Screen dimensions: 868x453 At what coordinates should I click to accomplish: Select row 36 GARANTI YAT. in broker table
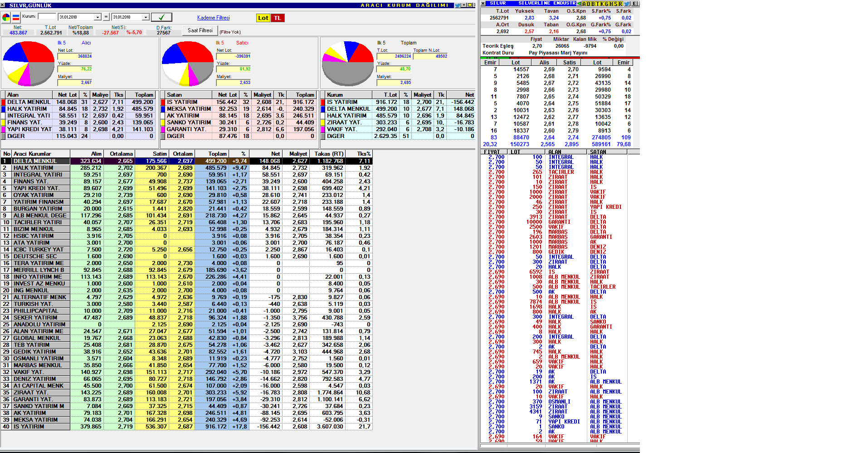tap(186, 399)
